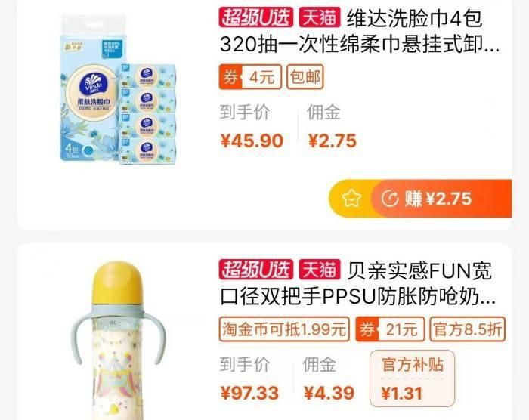Tap the 淘金币可抵1.99元 tag
529x420 pixels.
(x=284, y=329)
